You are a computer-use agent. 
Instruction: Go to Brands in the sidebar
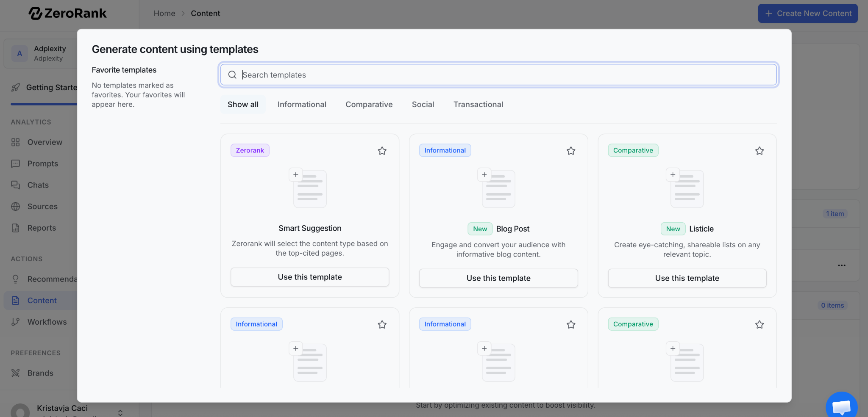point(41,373)
